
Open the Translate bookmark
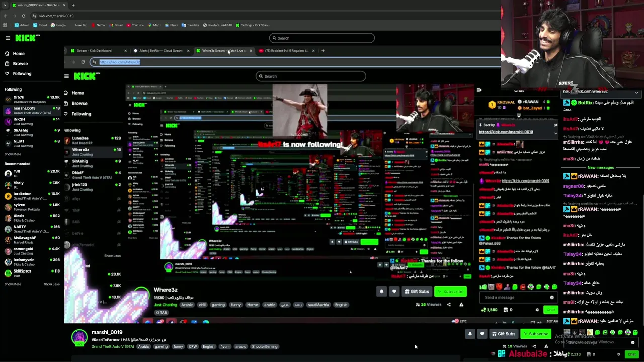point(190,25)
